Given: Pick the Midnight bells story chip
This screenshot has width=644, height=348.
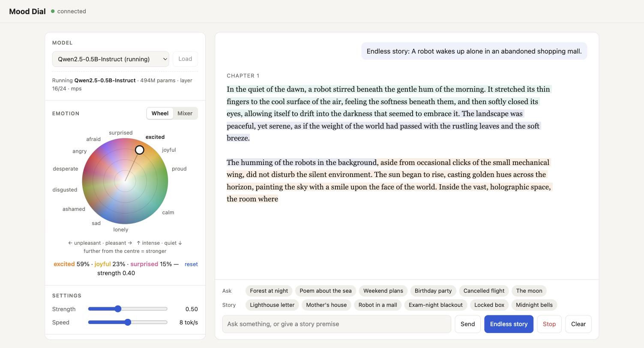Looking at the screenshot, I should [x=534, y=305].
